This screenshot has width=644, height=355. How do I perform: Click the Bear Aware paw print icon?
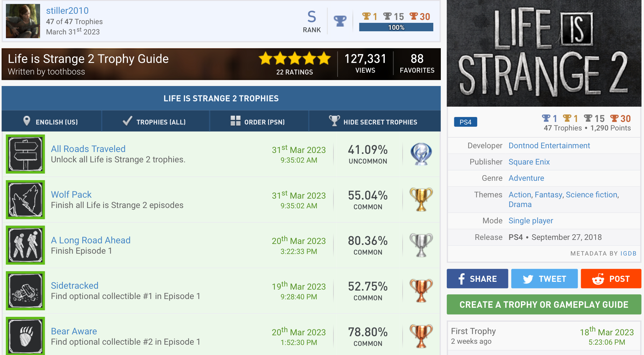coord(25,336)
